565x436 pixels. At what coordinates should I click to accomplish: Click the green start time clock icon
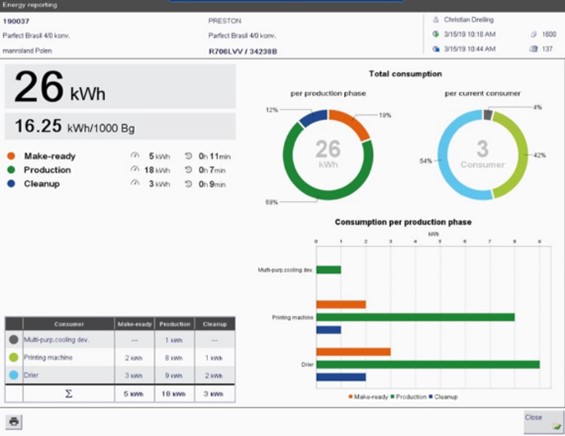tap(436, 34)
